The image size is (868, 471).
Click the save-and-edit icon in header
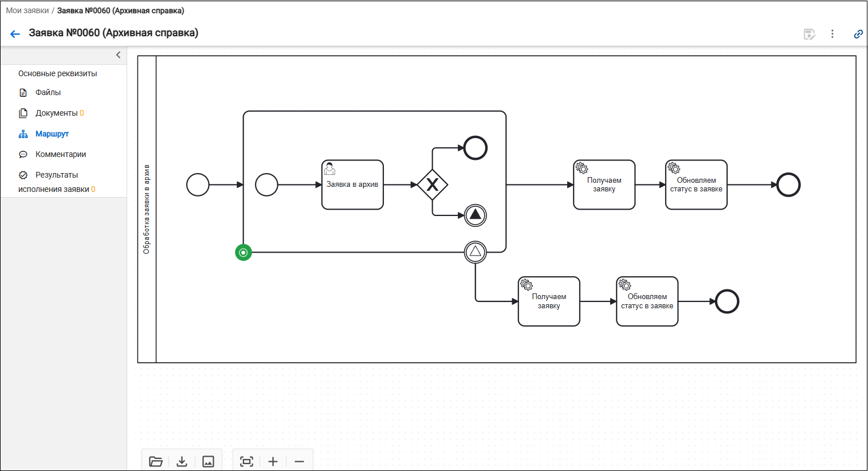pos(809,34)
